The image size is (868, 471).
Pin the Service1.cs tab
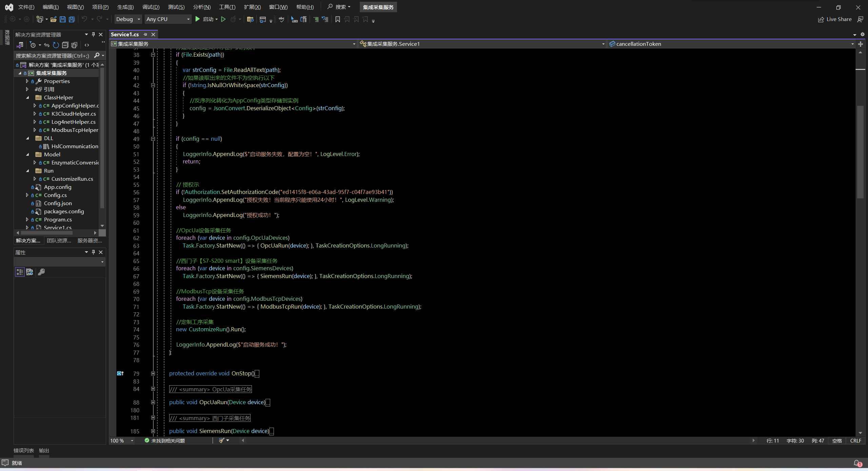(145, 34)
